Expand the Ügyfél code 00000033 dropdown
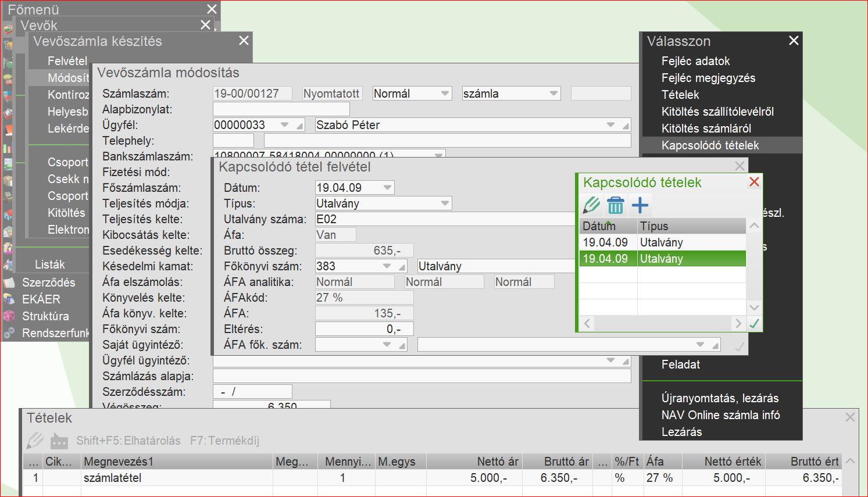 pyautogui.click(x=284, y=125)
